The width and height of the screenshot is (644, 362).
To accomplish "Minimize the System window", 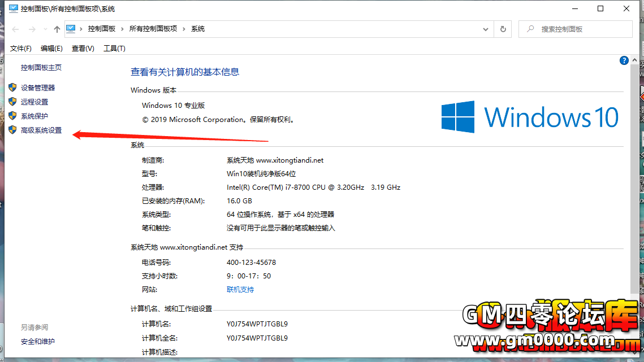I will coord(575,8).
